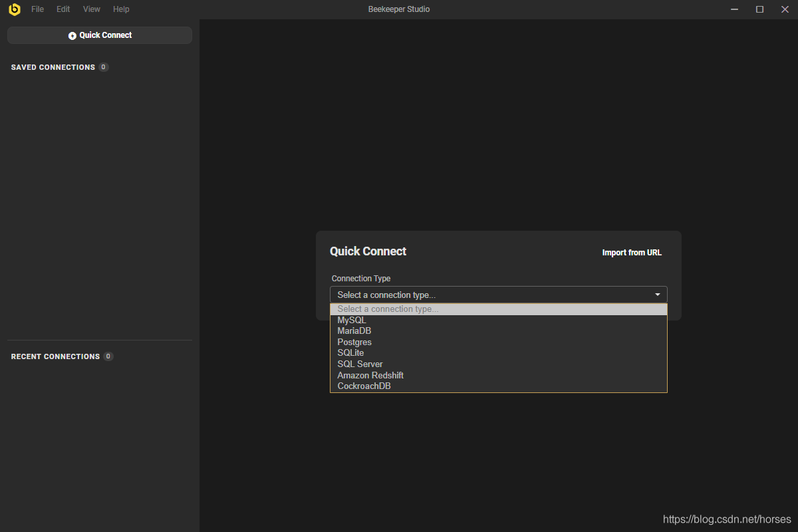The image size is (798, 532).
Task: Open the View menu
Action: click(92, 9)
